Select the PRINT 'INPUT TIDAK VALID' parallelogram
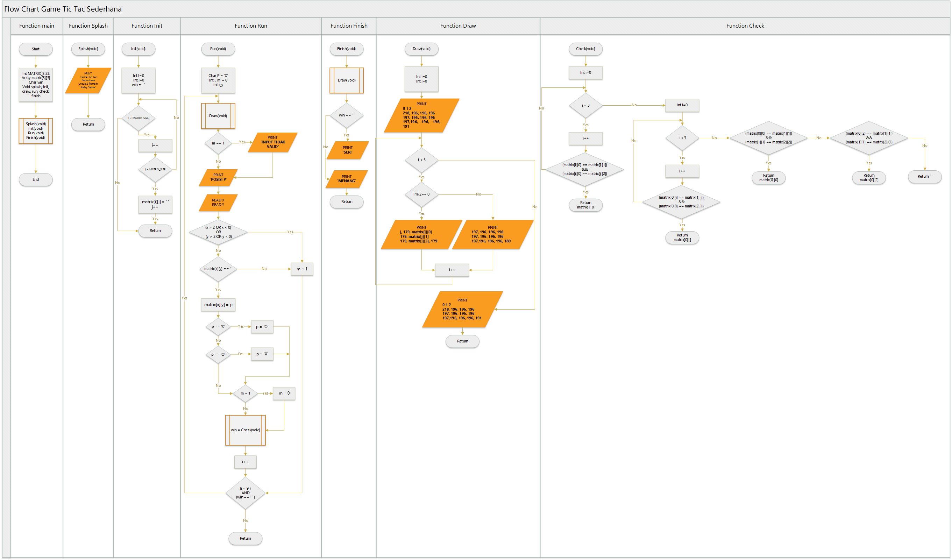 pos(272,142)
